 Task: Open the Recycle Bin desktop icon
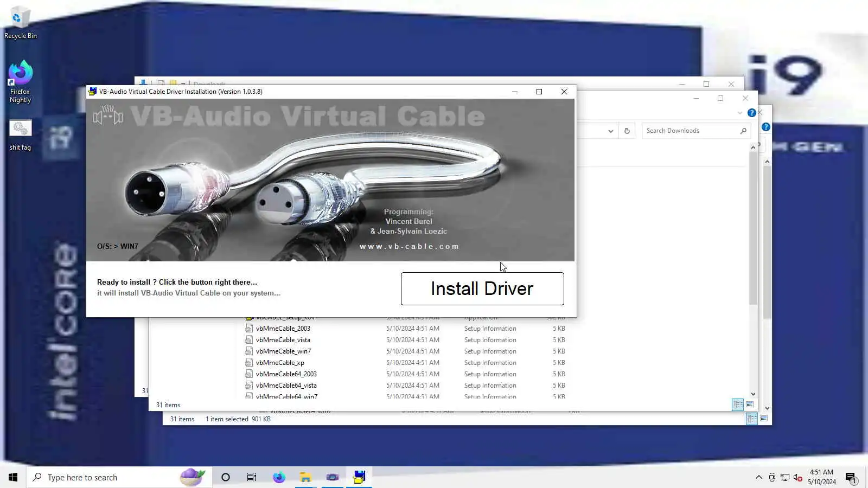[x=21, y=23]
